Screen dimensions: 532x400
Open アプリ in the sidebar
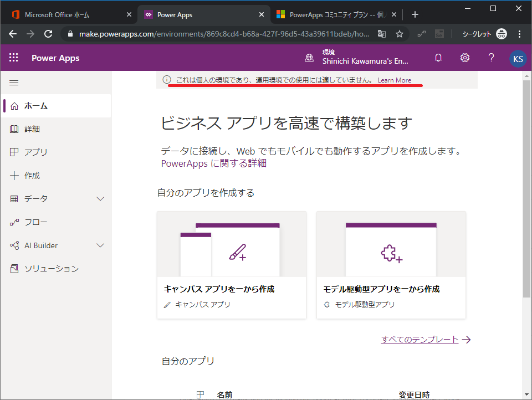[x=56, y=152]
